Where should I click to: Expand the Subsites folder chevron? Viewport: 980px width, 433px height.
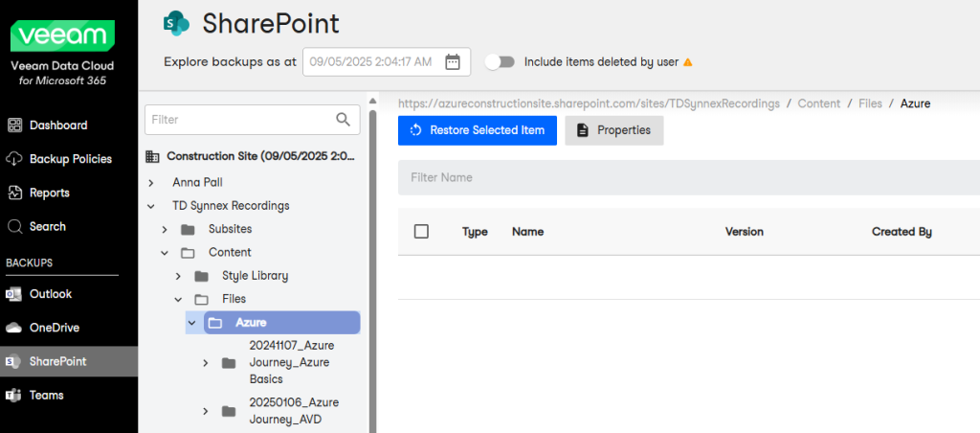[165, 230]
